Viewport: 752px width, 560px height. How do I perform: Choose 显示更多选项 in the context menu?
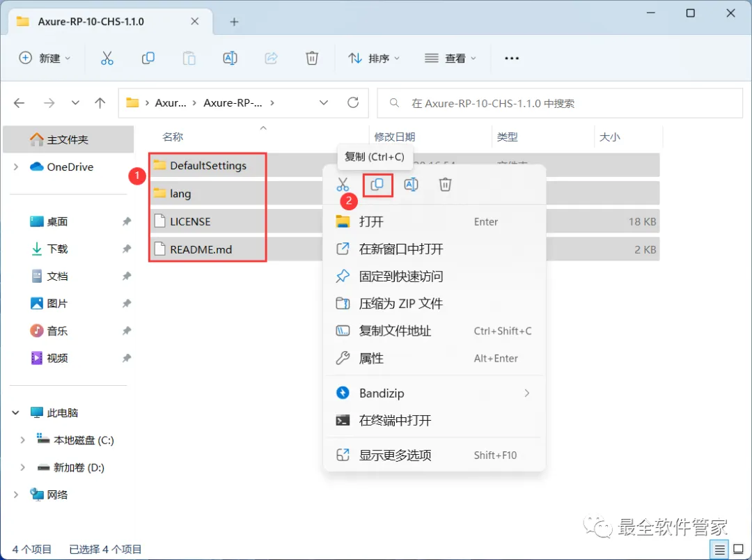tap(434, 455)
